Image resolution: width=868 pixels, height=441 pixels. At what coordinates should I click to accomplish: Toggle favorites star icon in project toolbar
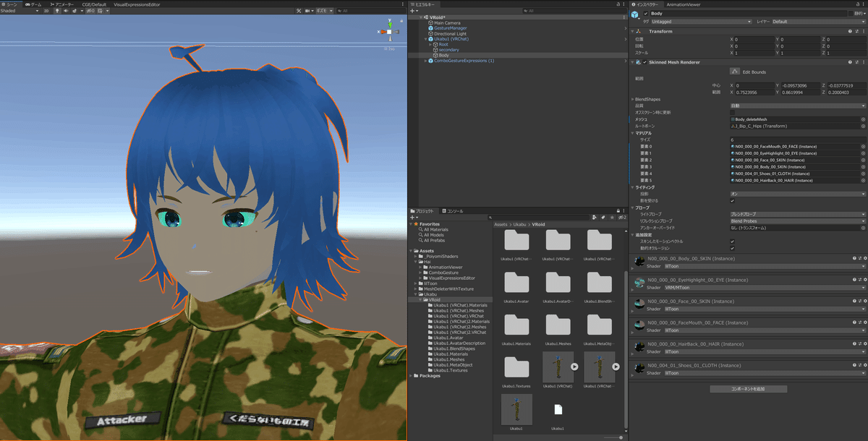(x=612, y=217)
